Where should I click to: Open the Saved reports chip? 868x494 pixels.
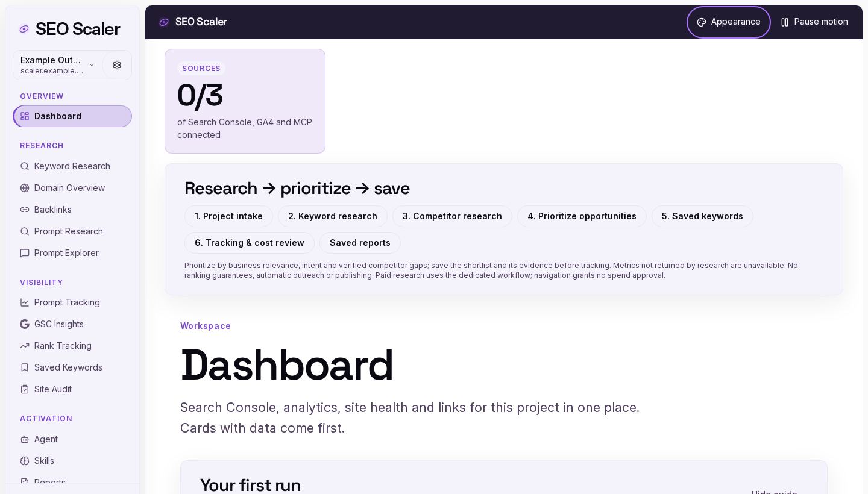click(360, 243)
